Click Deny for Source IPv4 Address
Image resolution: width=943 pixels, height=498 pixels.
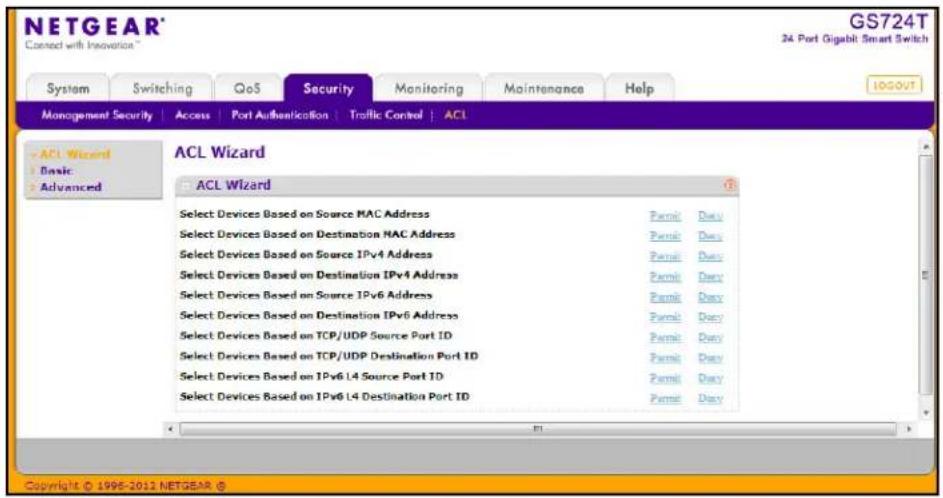[710, 257]
